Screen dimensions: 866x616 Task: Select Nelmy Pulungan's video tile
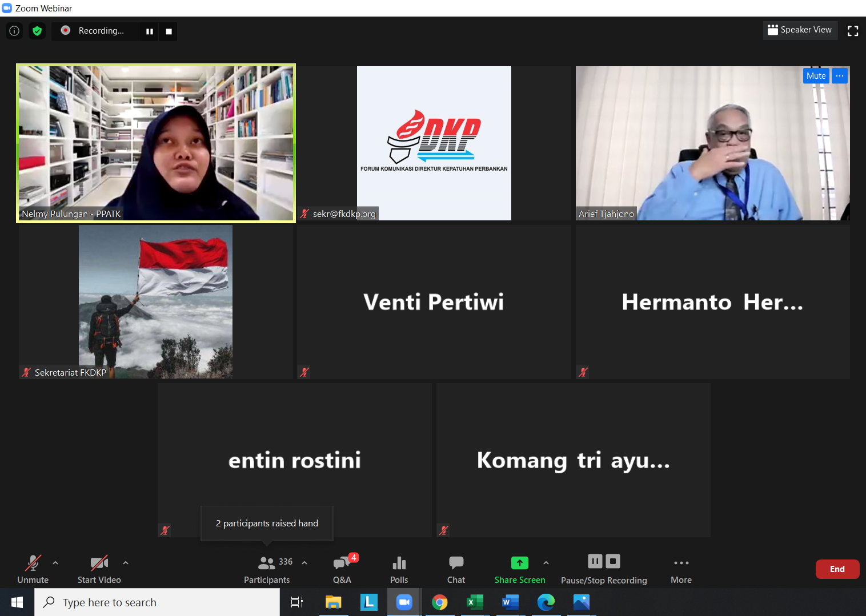click(156, 143)
